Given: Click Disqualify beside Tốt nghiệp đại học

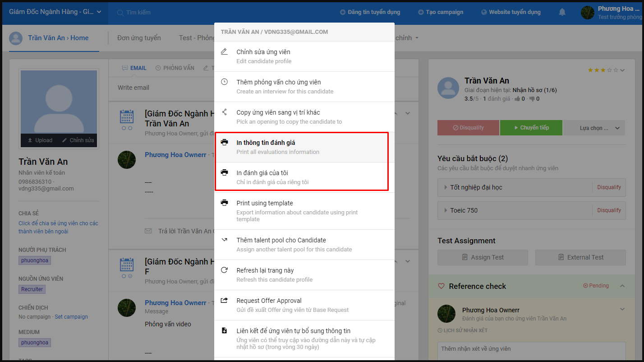Looking at the screenshot, I should click(609, 187).
